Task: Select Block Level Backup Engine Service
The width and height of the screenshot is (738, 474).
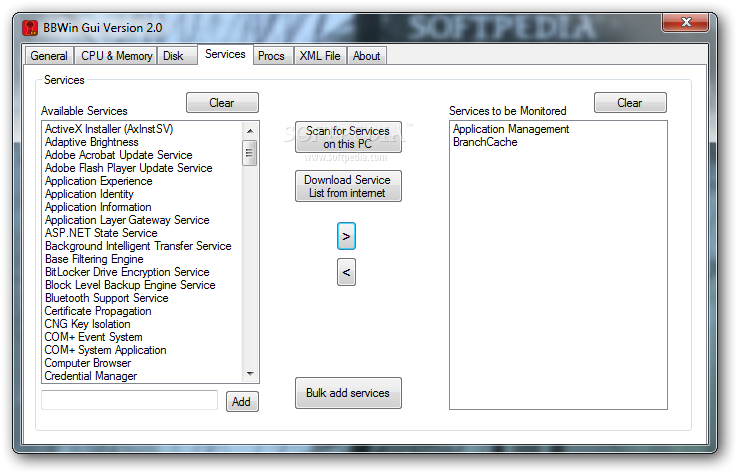Action: [x=130, y=285]
